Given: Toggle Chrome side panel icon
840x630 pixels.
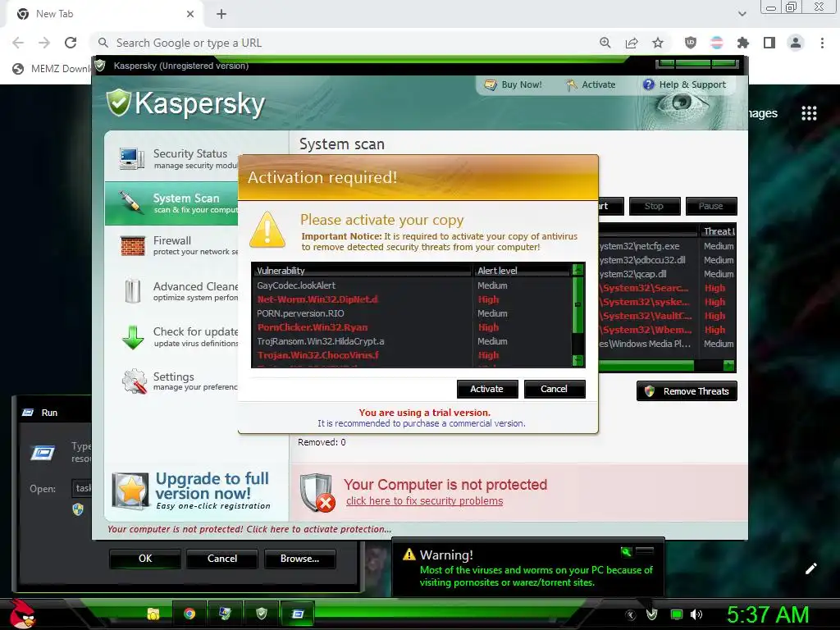Looking at the screenshot, I should (769, 43).
